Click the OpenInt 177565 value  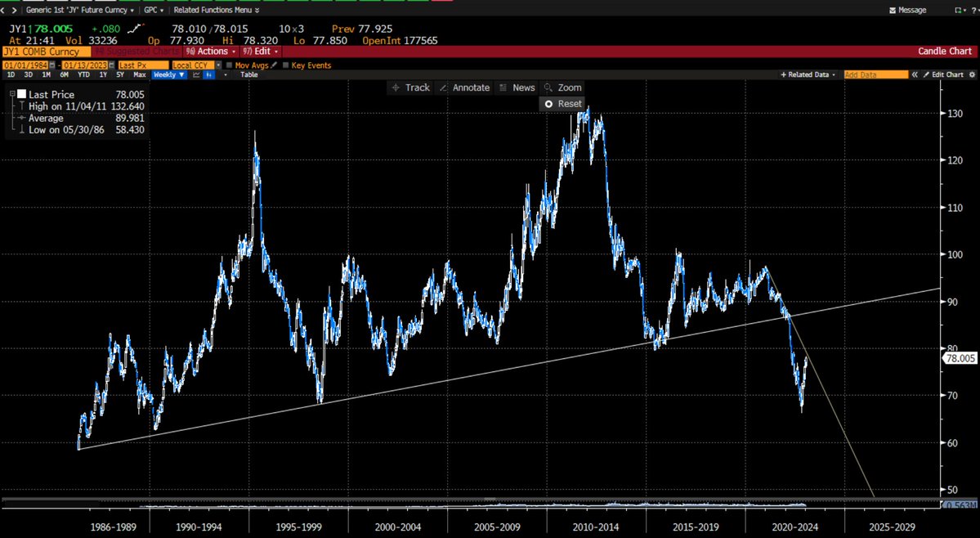[400, 41]
